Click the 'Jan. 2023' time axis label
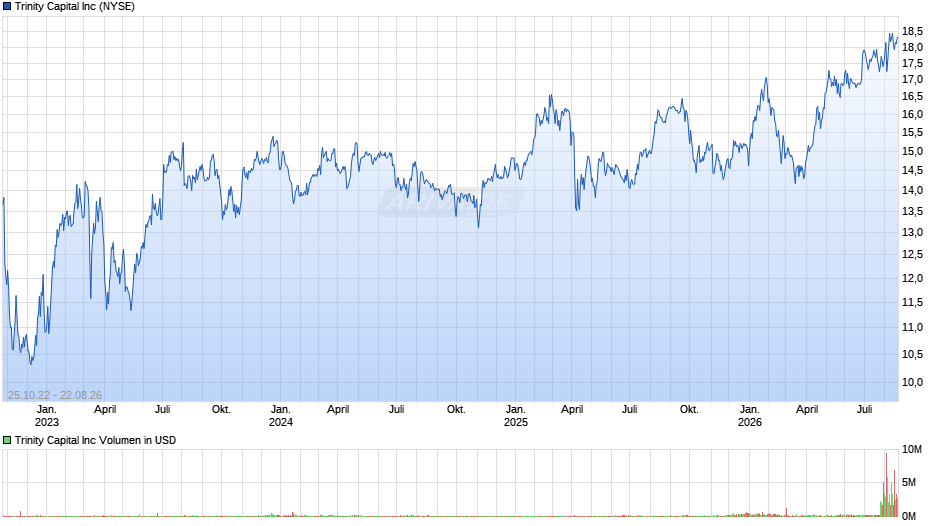The height and width of the screenshot is (526, 940). click(47, 416)
